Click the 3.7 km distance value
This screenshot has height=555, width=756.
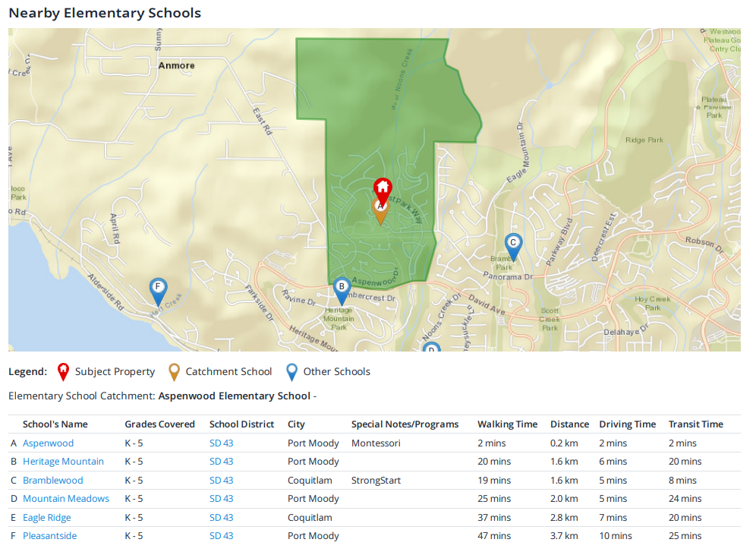click(x=564, y=536)
